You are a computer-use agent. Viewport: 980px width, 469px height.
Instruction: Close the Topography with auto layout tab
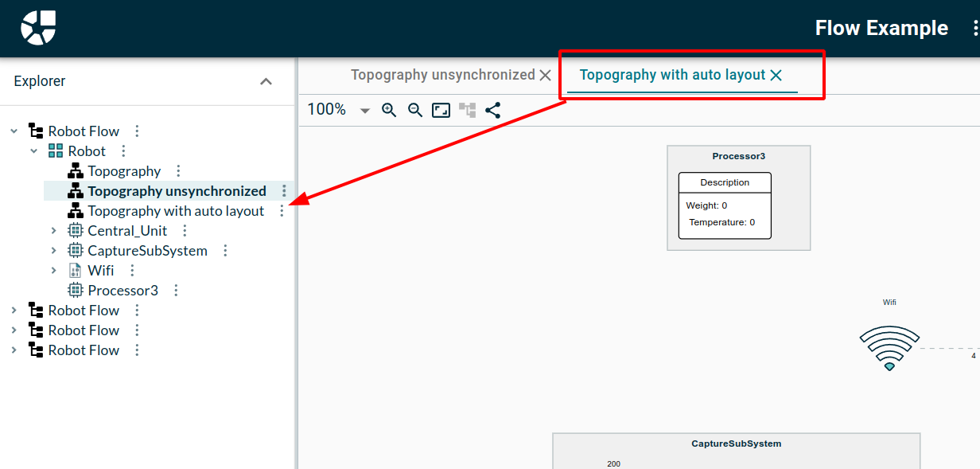(x=776, y=76)
